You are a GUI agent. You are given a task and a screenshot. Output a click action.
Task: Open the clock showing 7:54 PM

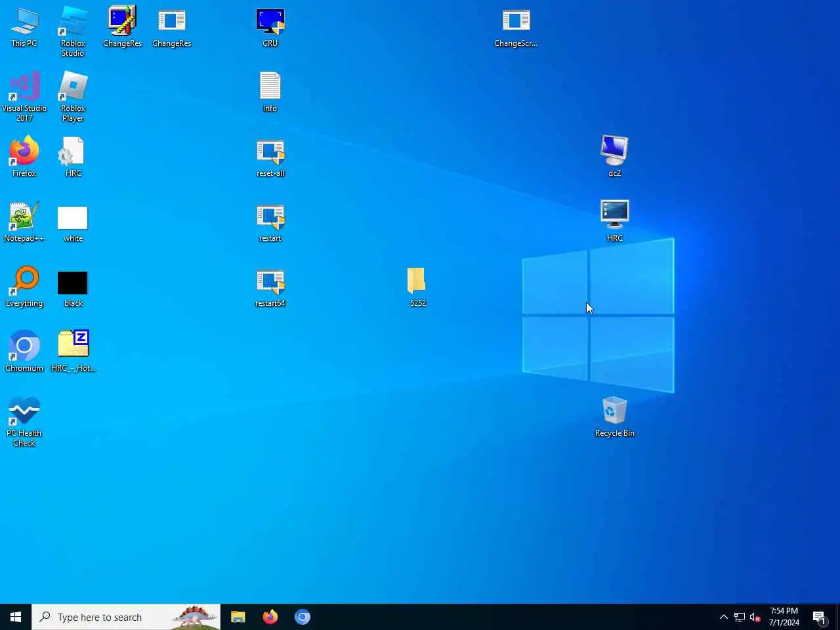784,617
